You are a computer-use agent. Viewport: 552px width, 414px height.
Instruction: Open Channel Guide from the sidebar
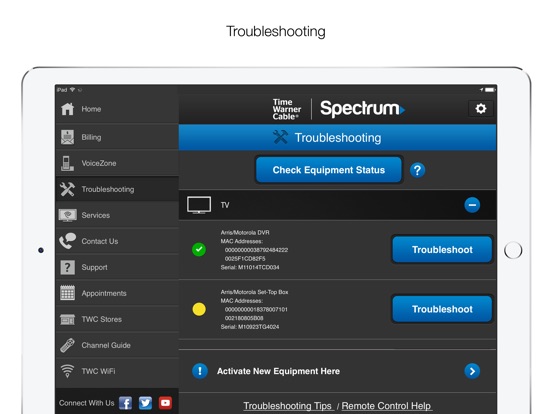(117, 345)
